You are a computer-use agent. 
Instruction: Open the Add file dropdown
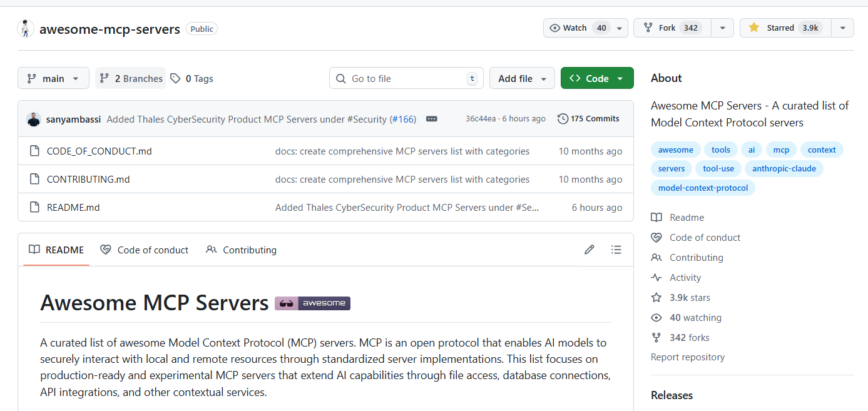pyautogui.click(x=522, y=78)
